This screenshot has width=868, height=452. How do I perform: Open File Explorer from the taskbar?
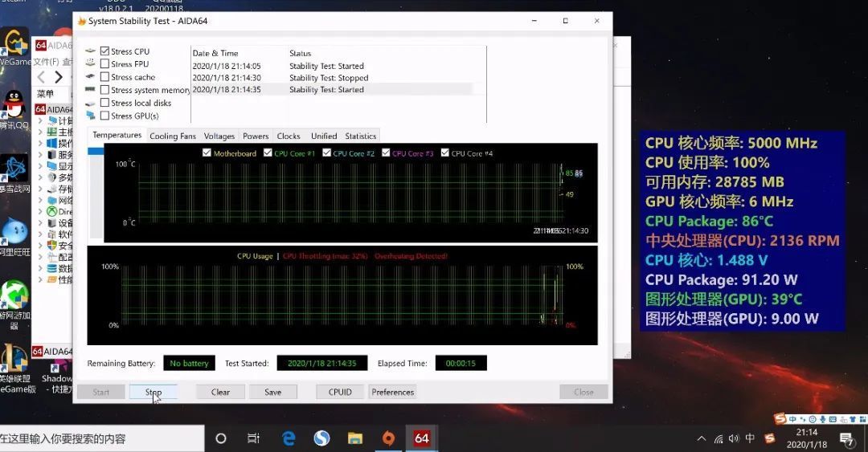coord(355,438)
